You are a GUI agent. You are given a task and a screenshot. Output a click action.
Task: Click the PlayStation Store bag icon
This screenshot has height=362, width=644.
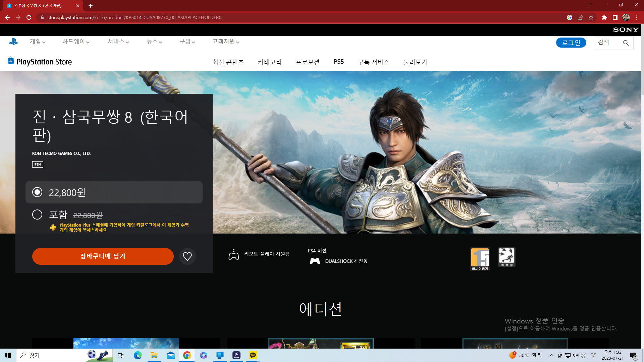click(x=11, y=60)
